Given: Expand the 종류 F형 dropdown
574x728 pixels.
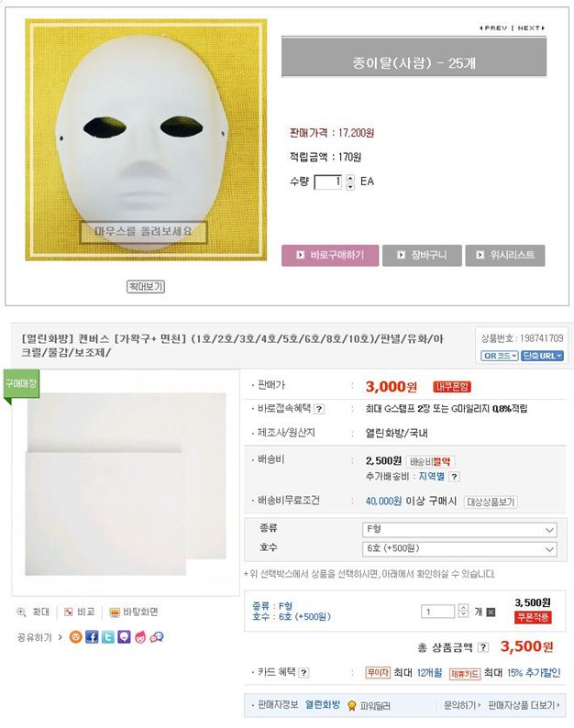Looking at the screenshot, I should coord(459,529).
